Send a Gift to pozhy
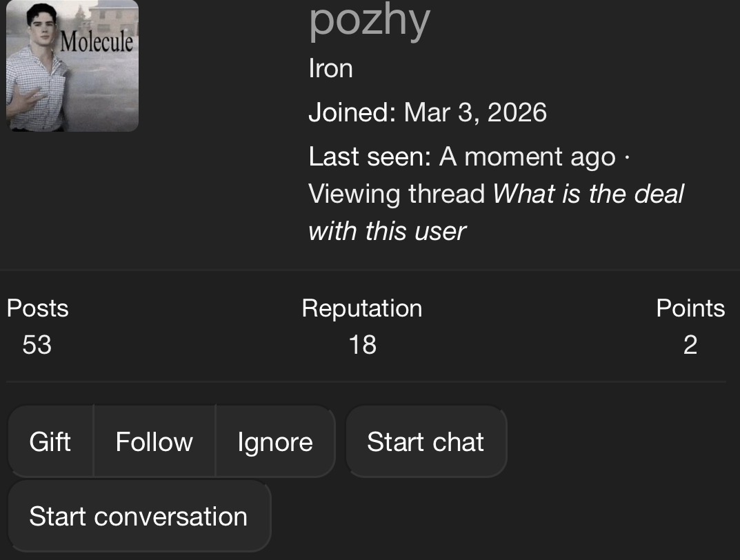This screenshot has height=560, width=740. 50,441
